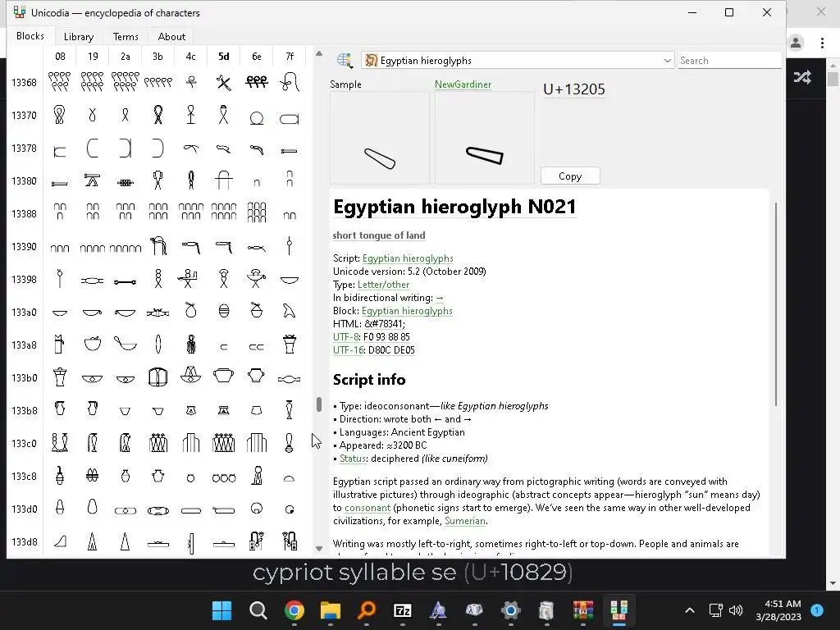Image resolution: width=840 pixels, height=630 pixels.
Task: Focus the Search input field
Action: (x=729, y=61)
